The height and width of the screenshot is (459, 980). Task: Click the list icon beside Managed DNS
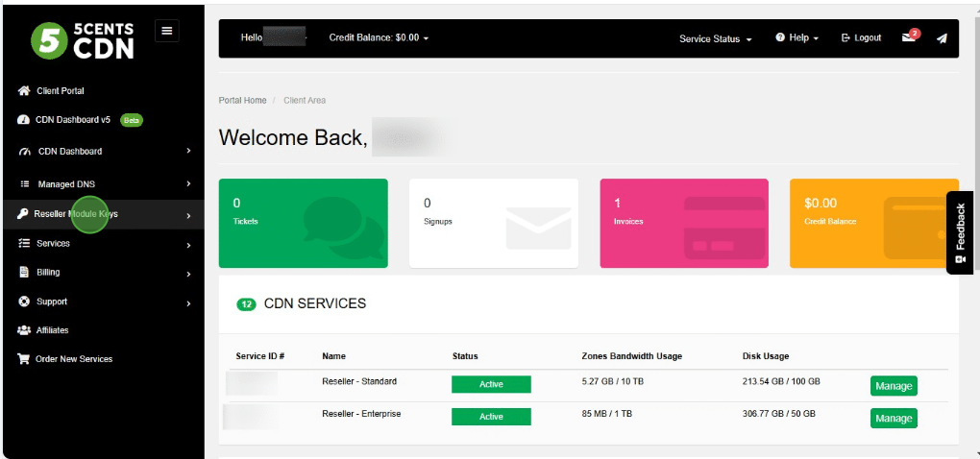point(25,184)
